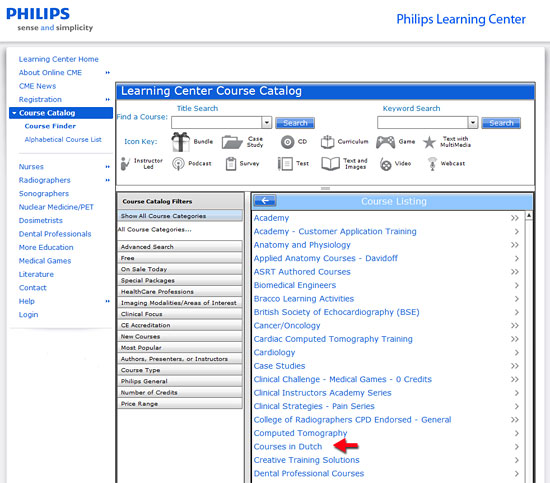Click the Keyword Search input field
The height and width of the screenshot is (483, 550).
coord(423,123)
